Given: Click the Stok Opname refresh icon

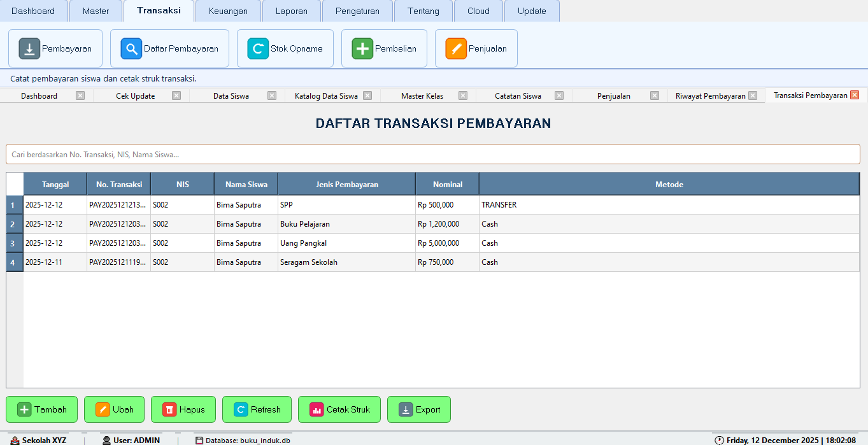Looking at the screenshot, I should coord(259,48).
